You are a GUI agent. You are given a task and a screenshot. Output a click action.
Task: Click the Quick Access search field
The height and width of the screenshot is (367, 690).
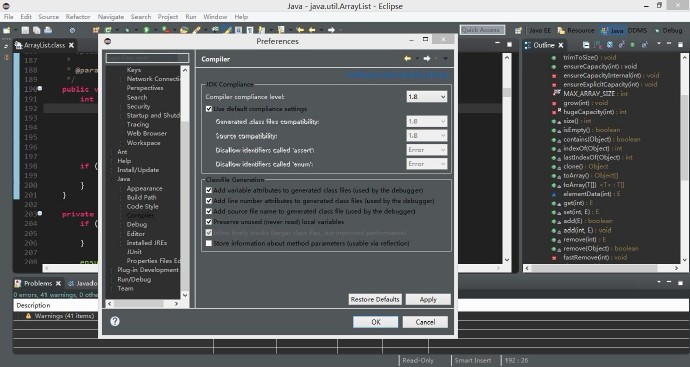pos(482,30)
